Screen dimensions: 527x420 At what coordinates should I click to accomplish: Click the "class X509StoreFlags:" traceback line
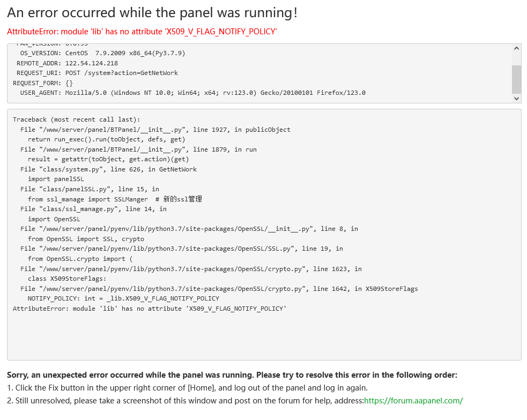(x=67, y=279)
